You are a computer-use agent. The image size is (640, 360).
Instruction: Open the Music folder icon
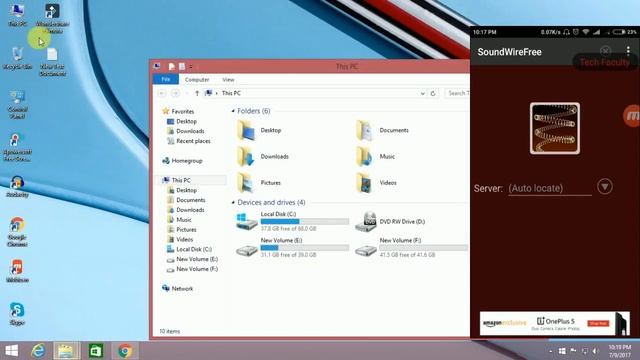[365, 157]
